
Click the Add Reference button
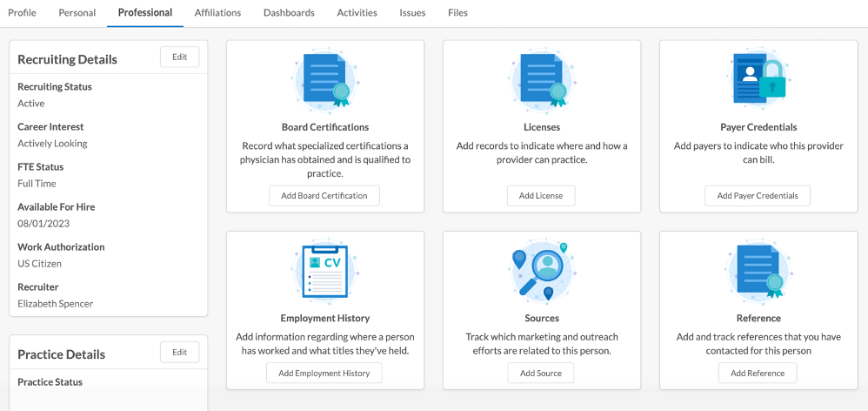pos(758,373)
